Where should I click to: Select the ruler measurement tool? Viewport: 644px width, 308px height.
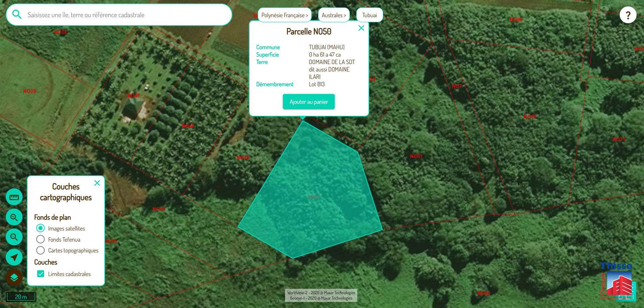14,197
